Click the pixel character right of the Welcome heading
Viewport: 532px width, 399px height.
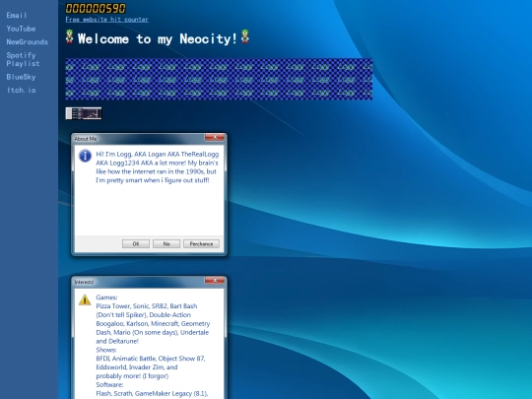pyautogui.click(x=245, y=36)
